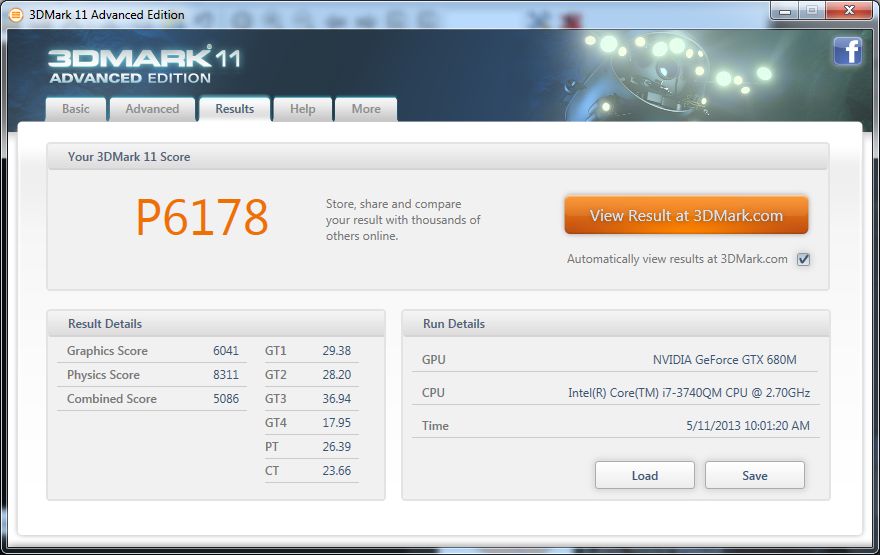This screenshot has width=880, height=555.
Task: Switch to the Basic tab
Action: click(76, 109)
